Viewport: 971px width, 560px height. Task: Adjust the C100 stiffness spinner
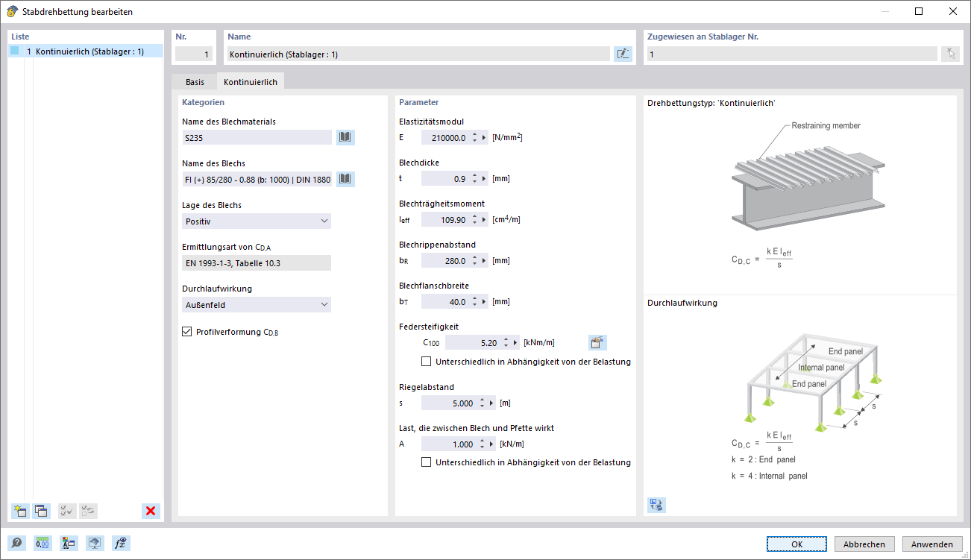coord(506,342)
